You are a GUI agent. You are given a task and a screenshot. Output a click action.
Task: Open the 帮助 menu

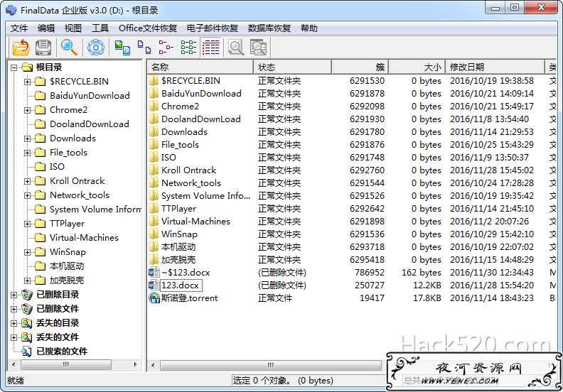tap(309, 28)
